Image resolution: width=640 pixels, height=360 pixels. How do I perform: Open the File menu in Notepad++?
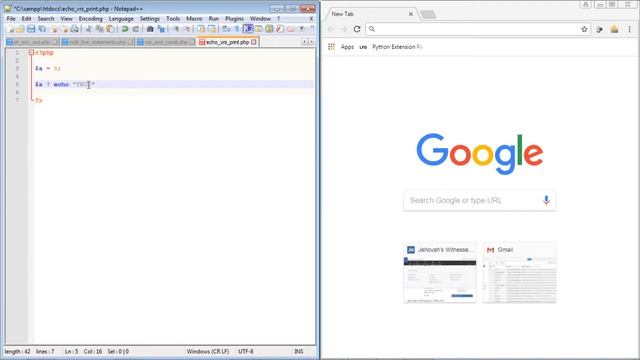click(11, 19)
